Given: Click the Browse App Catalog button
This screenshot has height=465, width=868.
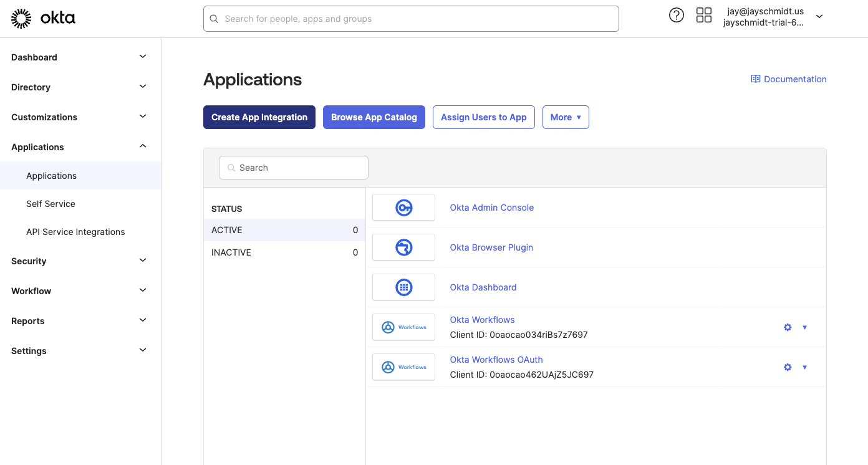Looking at the screenshot, I should pos(374,117).
